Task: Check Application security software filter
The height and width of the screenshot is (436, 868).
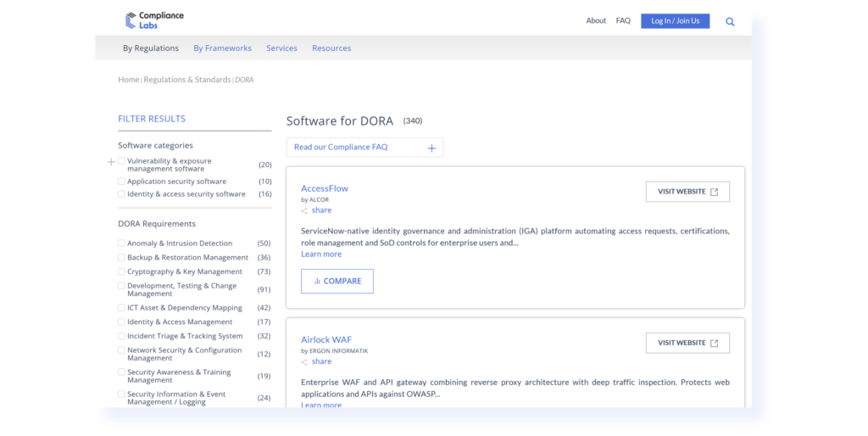Action: 121,182
